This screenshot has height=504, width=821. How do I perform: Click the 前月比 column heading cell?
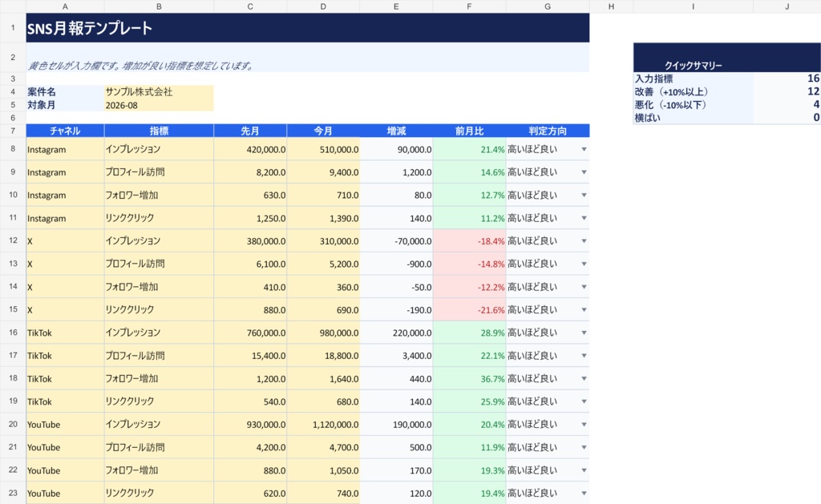pos(469,131)
